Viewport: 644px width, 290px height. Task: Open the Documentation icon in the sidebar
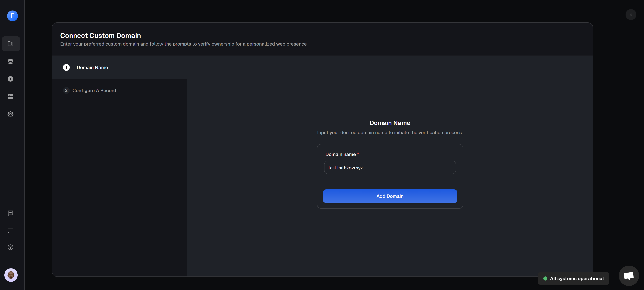pos(10,213)
